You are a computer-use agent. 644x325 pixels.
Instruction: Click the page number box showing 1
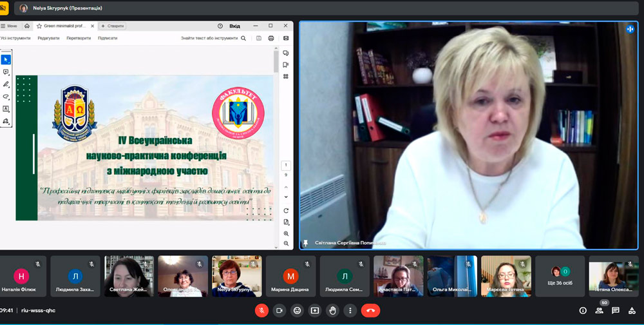tap(286, 166)
